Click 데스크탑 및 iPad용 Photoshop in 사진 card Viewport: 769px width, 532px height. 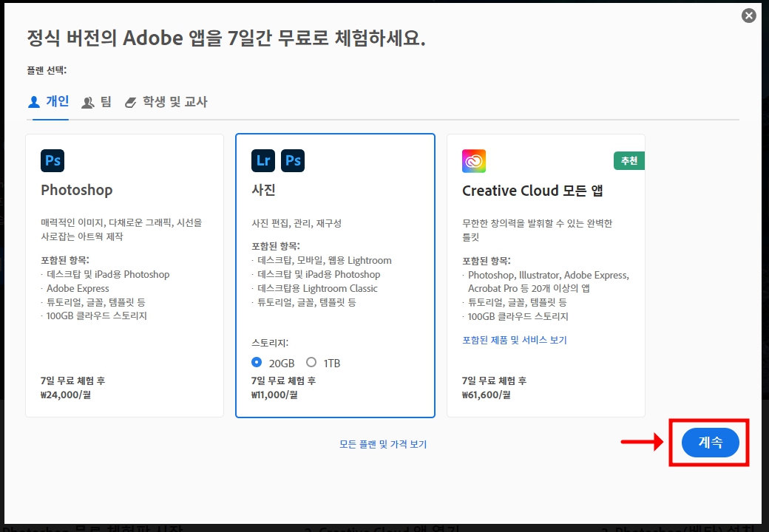pos(319,274)
